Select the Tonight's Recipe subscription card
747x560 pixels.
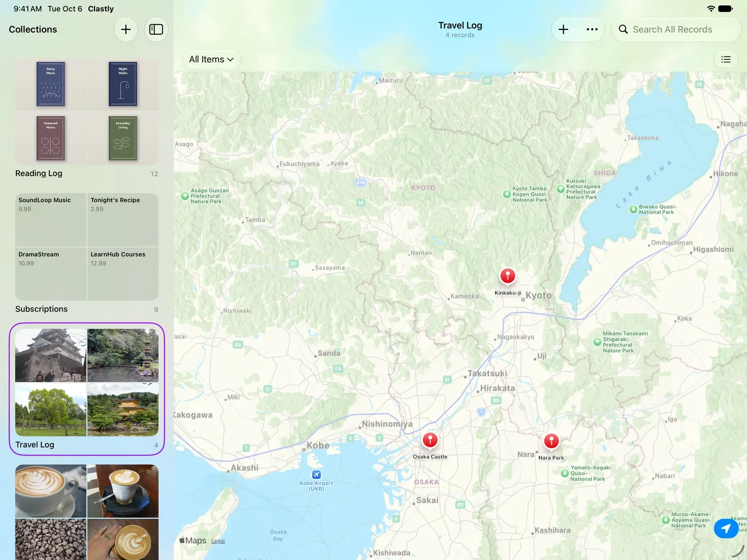pos(123,220)
